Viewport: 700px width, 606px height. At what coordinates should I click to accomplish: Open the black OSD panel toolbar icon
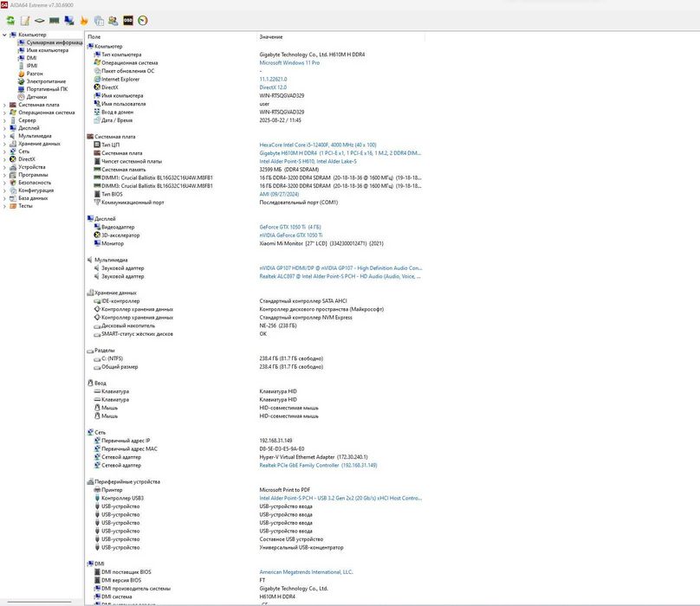[128, 21]
